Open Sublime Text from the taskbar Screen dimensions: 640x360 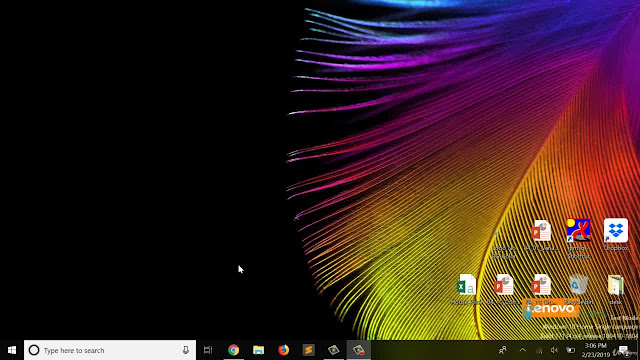click(x=309, y=350)
